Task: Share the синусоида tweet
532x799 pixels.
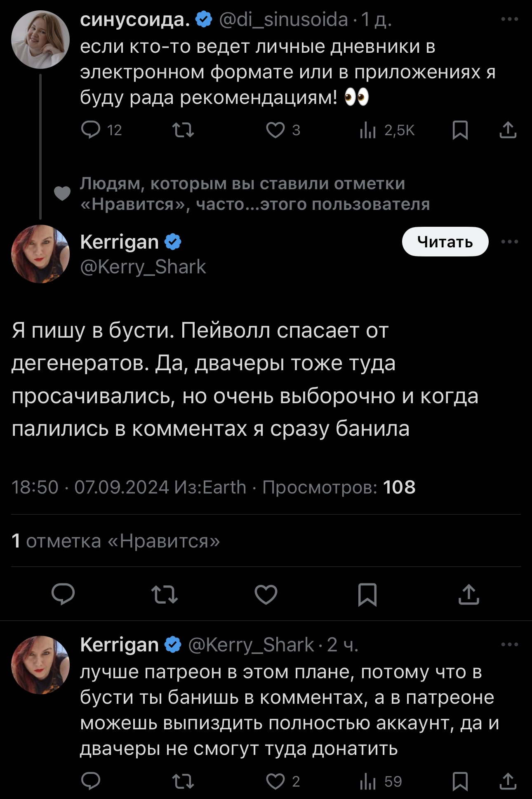Action: tap(508, 130)
